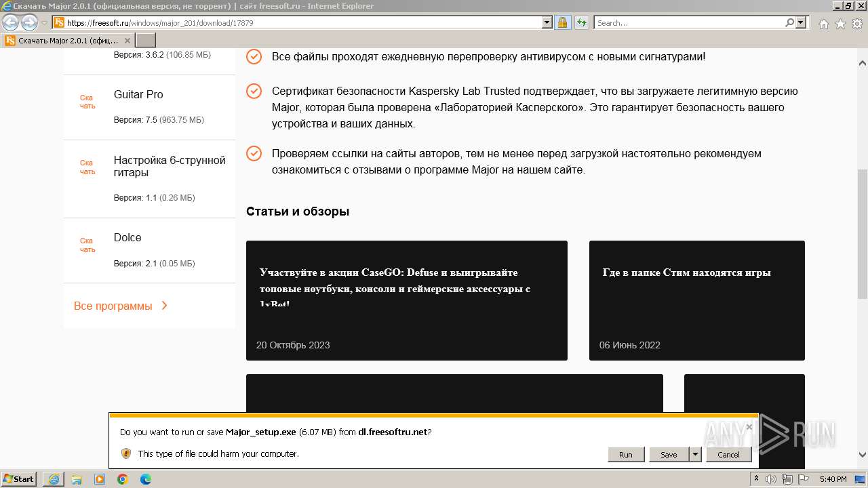Open Windows Explorer folder in taskbar
The image size is (868, 488).
click(x=77, y=479)
